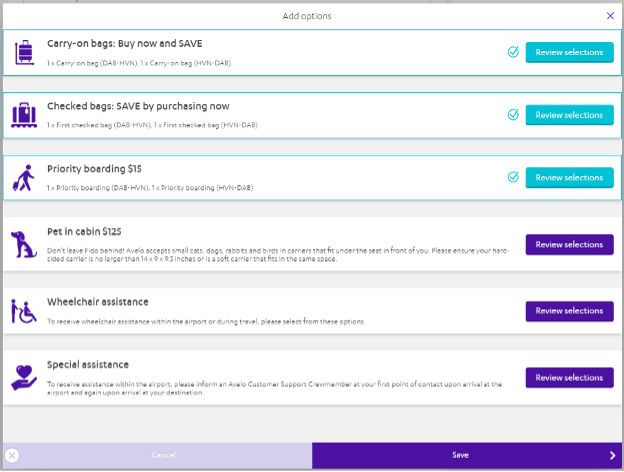Review selections for Checked bags
Viewport: 624px width, 472px height.
(x=569, y=115)
